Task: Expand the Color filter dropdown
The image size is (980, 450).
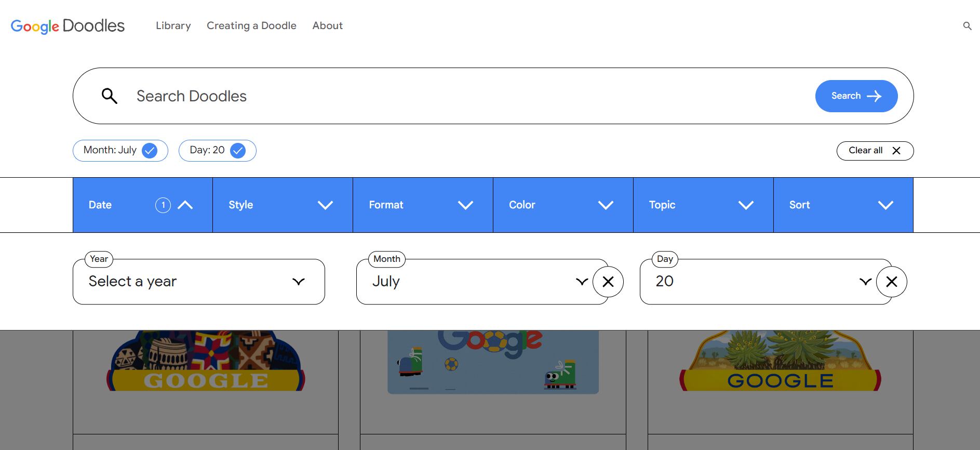Action: coord(563,205)
